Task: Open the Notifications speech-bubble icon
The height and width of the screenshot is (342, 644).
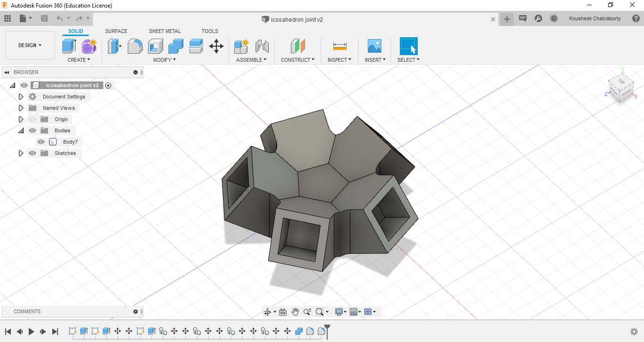Action: tap(523, 18)
